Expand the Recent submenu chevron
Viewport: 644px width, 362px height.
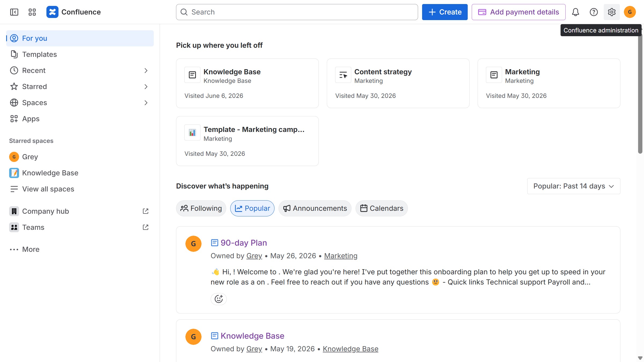146,71
